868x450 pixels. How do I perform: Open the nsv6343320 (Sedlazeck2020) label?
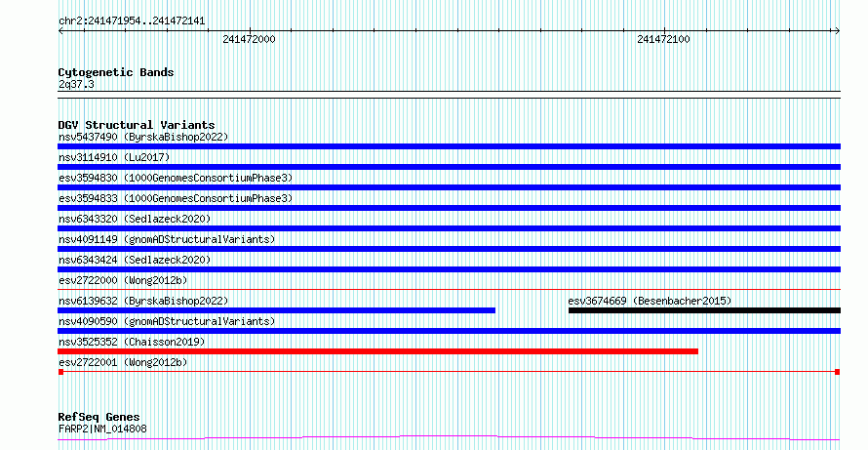click(135, 219)
